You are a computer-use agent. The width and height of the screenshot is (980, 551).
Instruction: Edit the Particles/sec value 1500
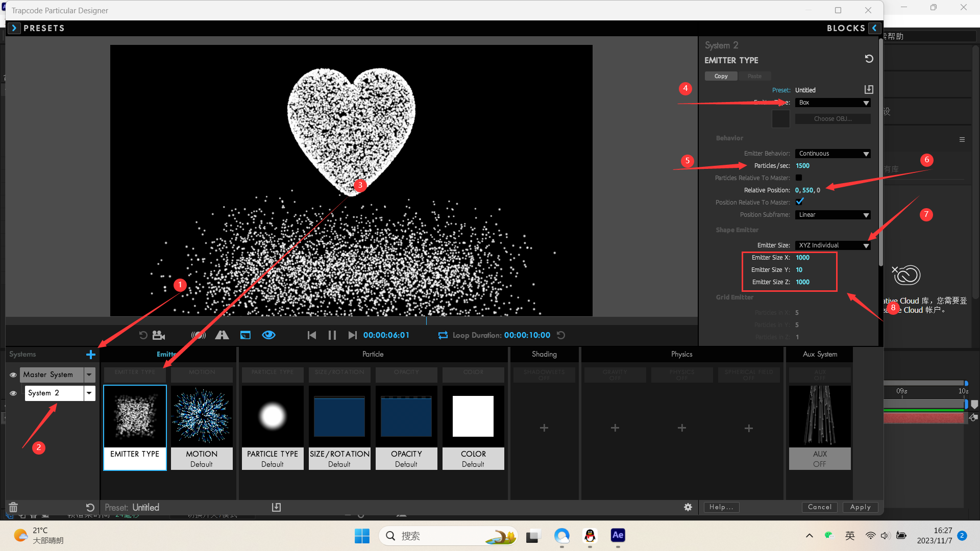coord(802,166)
